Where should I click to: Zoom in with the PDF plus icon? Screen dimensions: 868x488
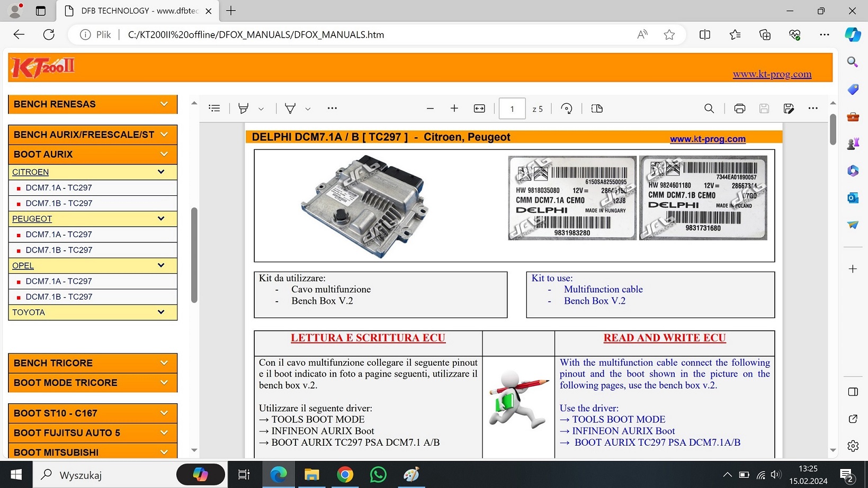tap(454, 109)
